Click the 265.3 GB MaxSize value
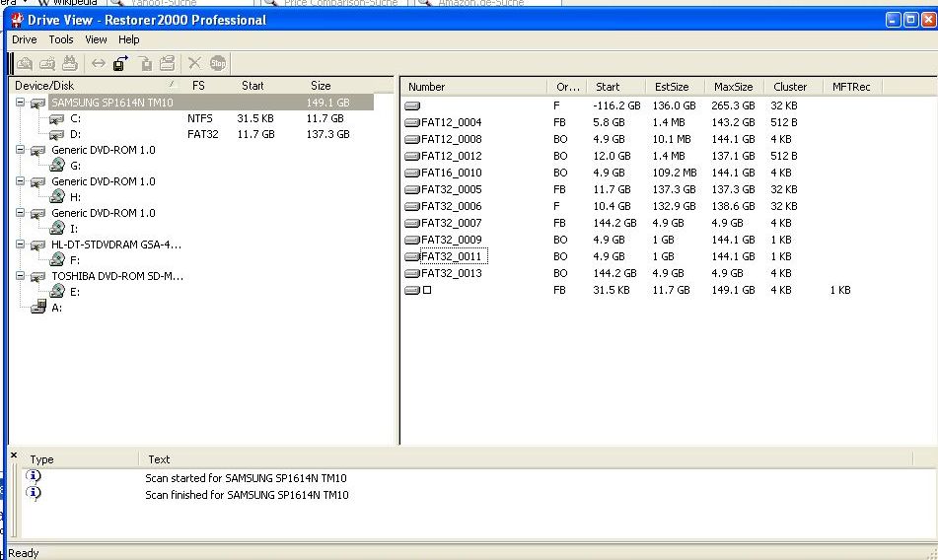 pyautogui.click(x=733, y=105)
